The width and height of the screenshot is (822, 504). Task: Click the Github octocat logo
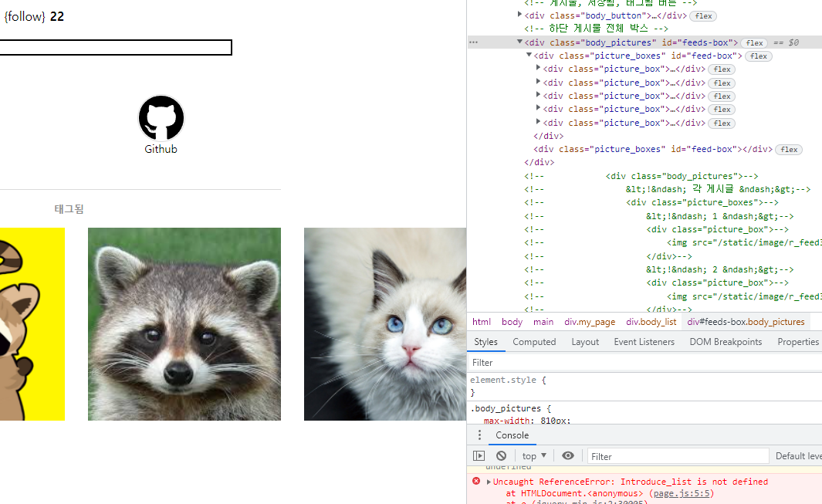[161, 118]
